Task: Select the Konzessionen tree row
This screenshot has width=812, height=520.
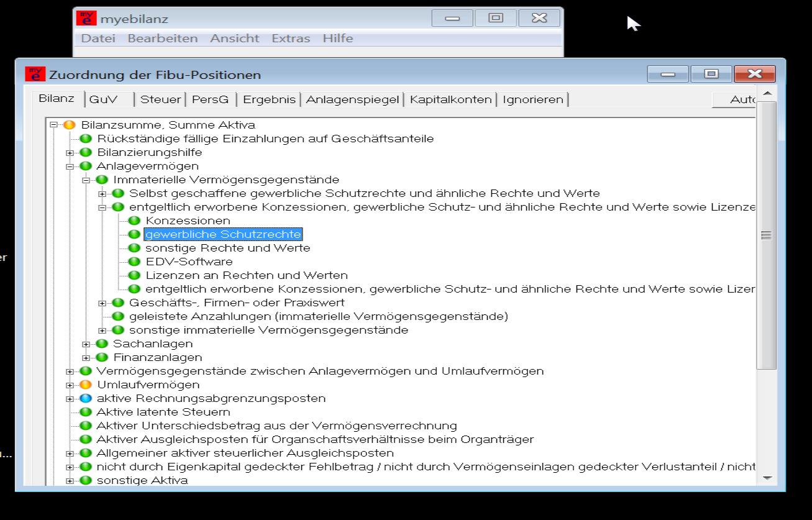Action: pyautogui.click(x=188, y=221)
